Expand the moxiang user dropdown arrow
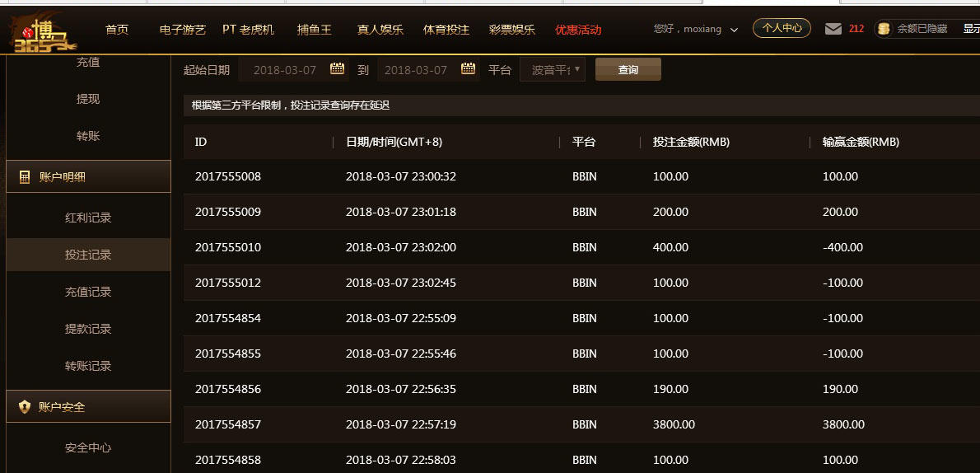 [x=735, y=30]
